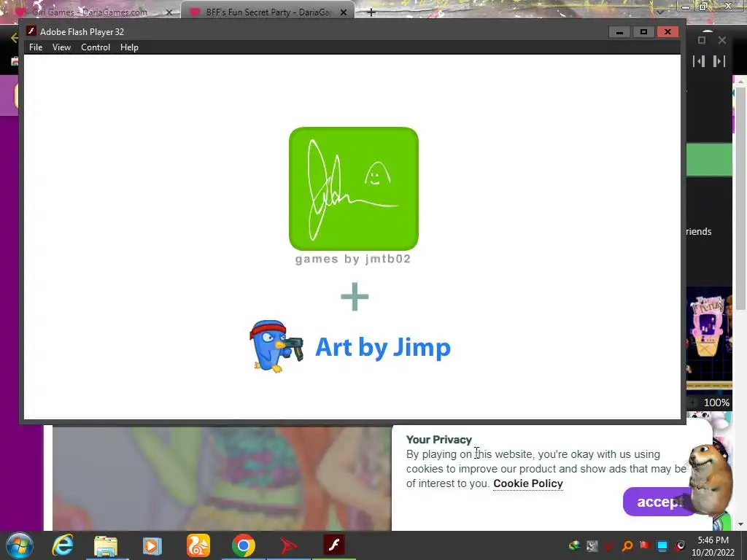Click the green bar in browser sidebar
Viewport: 747px width, 560px height.
pyautogui.click(x=709, y=160)
